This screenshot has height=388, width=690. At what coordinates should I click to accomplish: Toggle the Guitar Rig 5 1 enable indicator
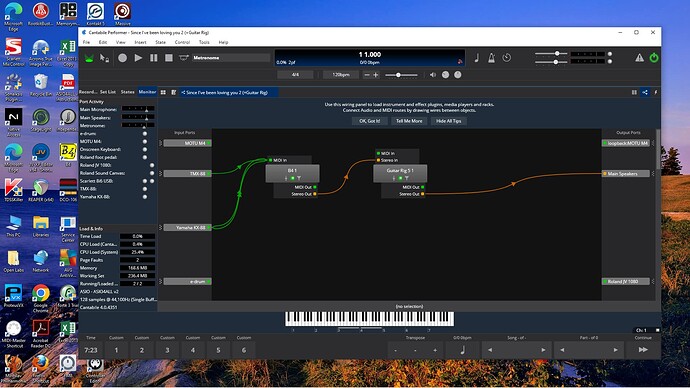[x=400, y=178]
